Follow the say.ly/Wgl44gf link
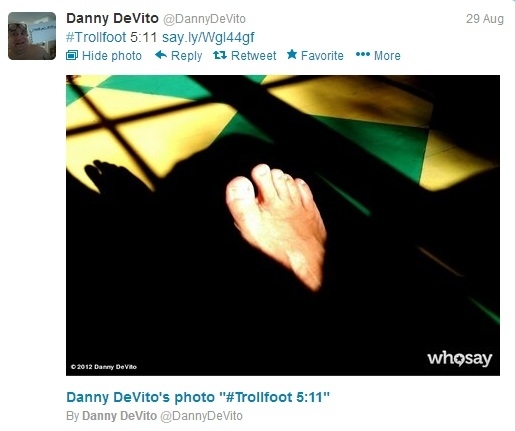 pos(208,37)
